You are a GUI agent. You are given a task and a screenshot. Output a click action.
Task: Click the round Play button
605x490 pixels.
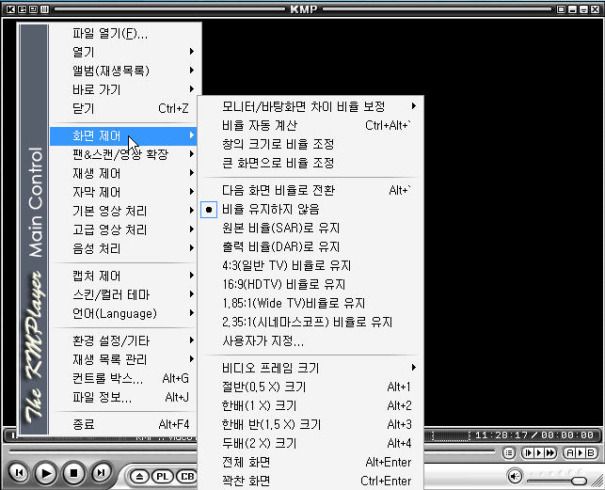[x=46, y=473]
